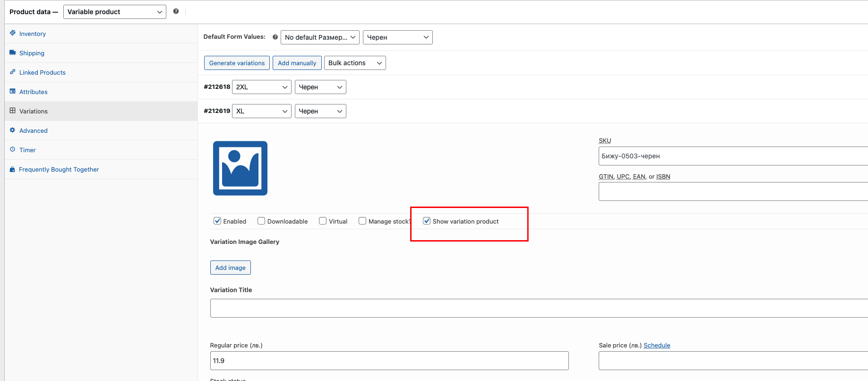Open Frequently Bought Together tab
This screenshot has height=381, width=868.
point(101,169)
